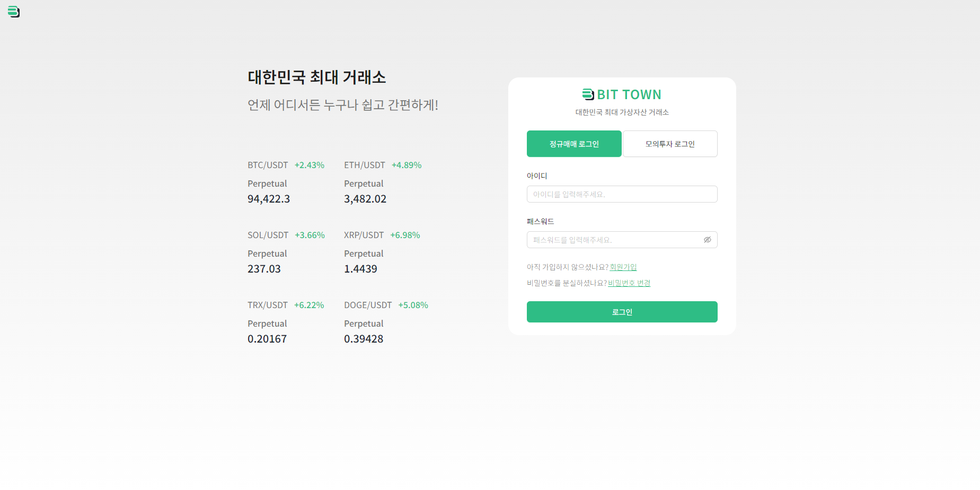980x490 pixels.
Task: Open the 비밀번호 변경 link
Action: coord(629,283)
